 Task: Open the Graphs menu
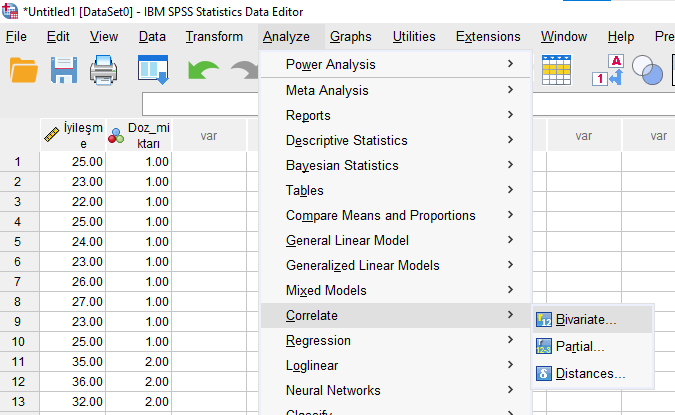[350, 37]
